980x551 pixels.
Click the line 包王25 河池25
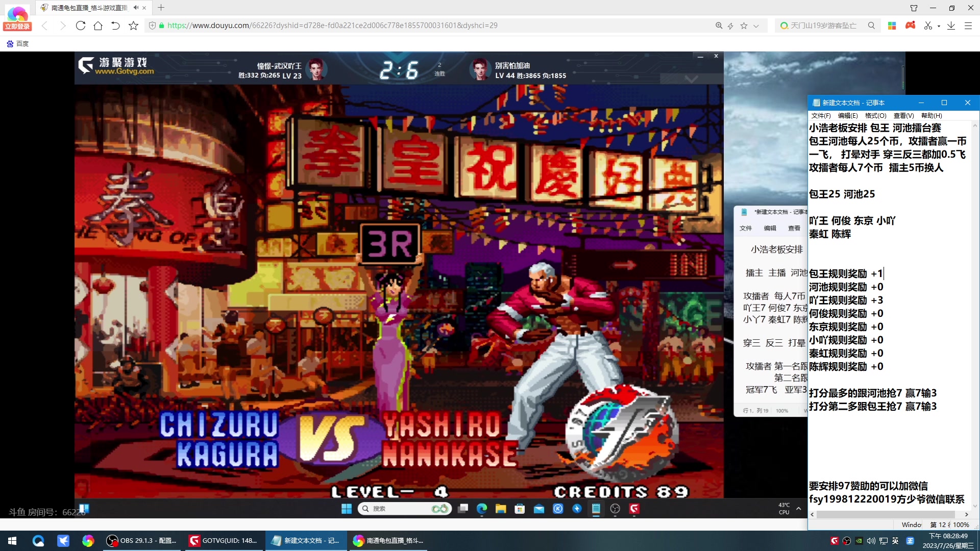click(x=842, y=194)
